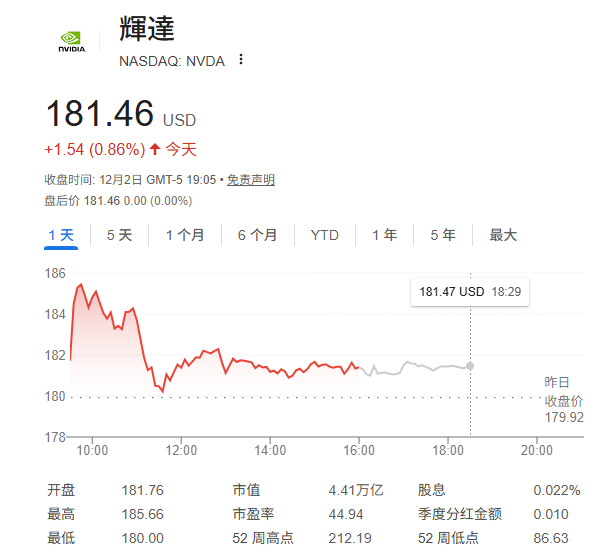Select the YTD range tab

324,235
